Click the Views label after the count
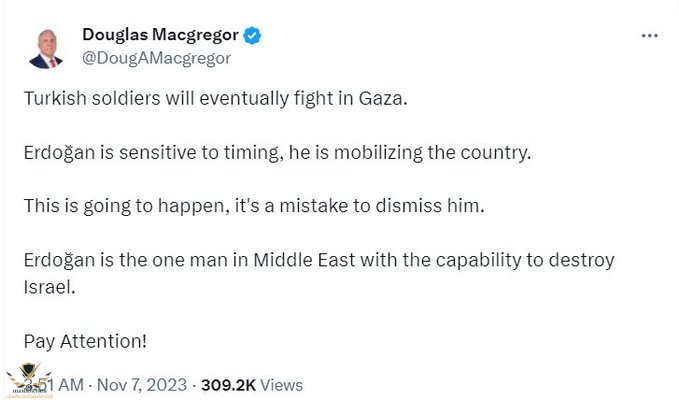 281,385
